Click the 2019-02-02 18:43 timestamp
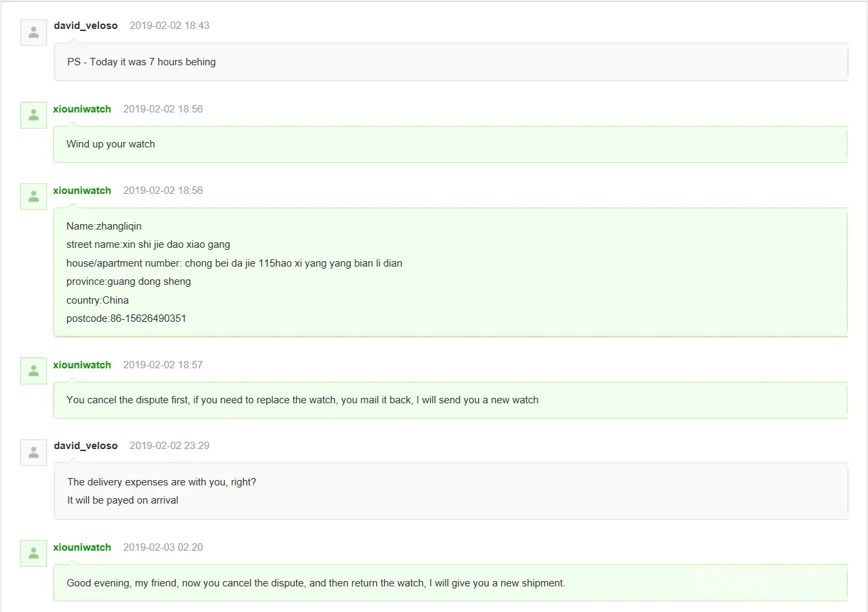The height and width of the screenshot is (612, 868). [x=169, y=26]
